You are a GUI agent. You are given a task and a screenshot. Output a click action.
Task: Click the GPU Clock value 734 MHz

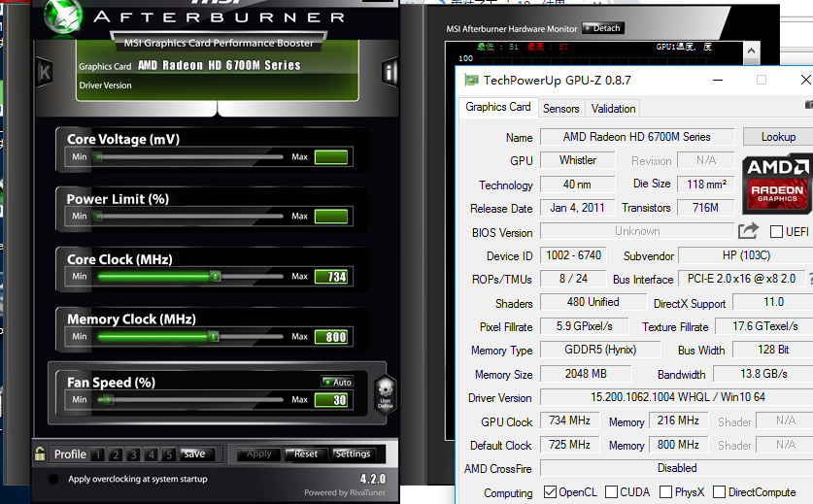[569, 420]
